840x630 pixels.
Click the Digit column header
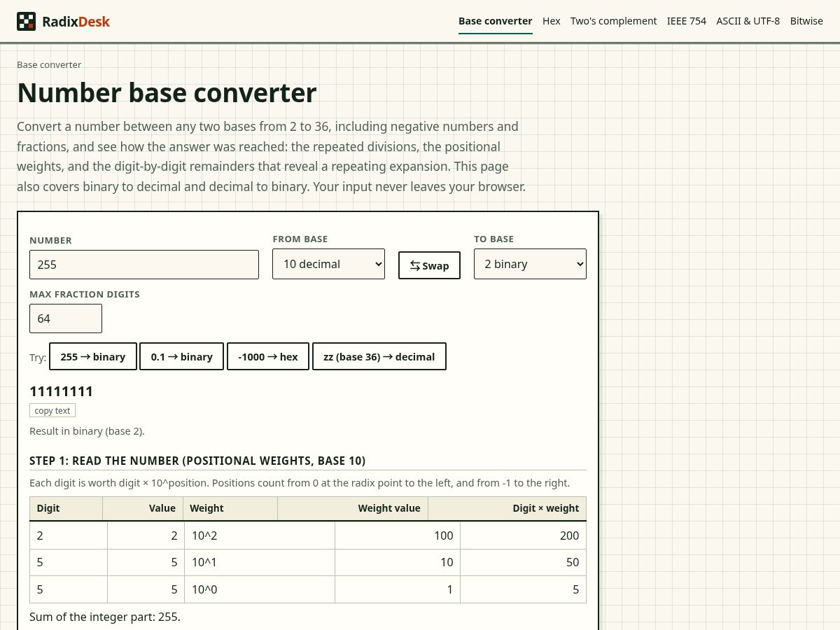click(66, 508)
